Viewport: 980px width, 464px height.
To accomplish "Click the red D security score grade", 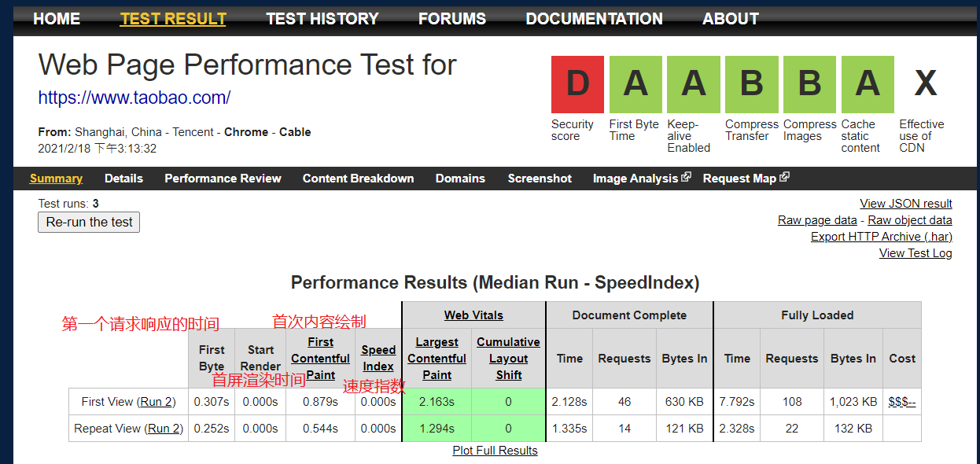I will coord(577,84).
